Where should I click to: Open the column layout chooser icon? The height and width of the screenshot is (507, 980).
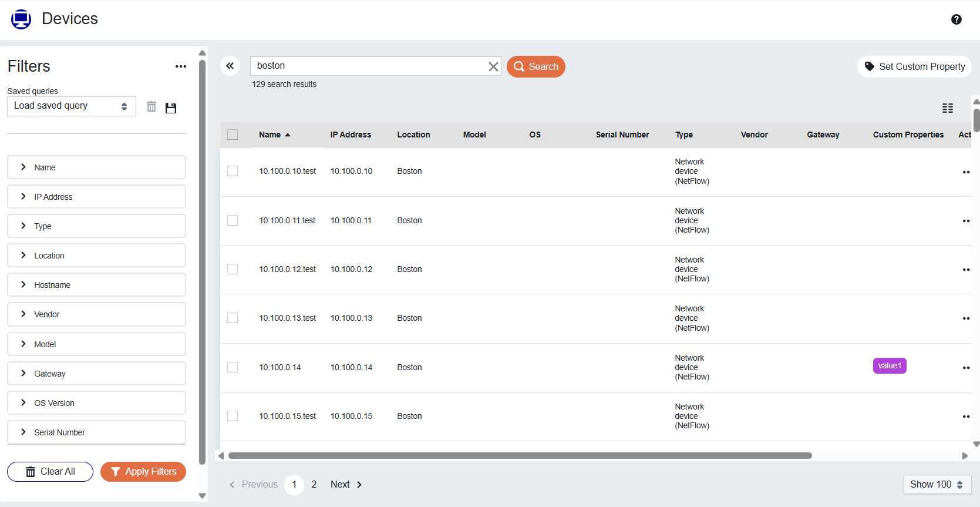pos(947,108)
